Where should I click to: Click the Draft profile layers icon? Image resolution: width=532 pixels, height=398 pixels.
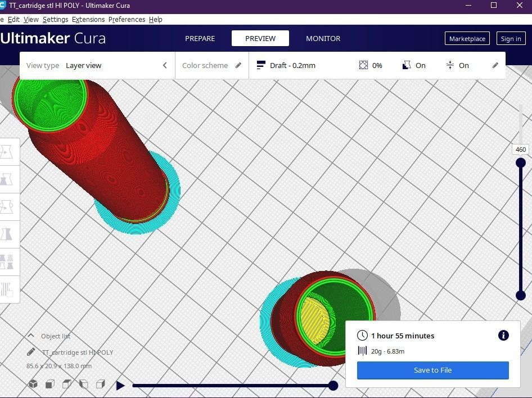tap(261, 65)
